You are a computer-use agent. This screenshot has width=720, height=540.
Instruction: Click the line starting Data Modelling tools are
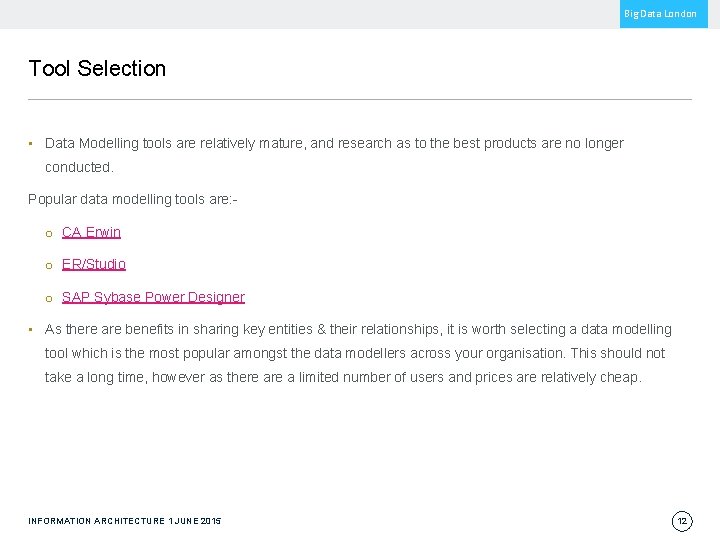point(334,143)
